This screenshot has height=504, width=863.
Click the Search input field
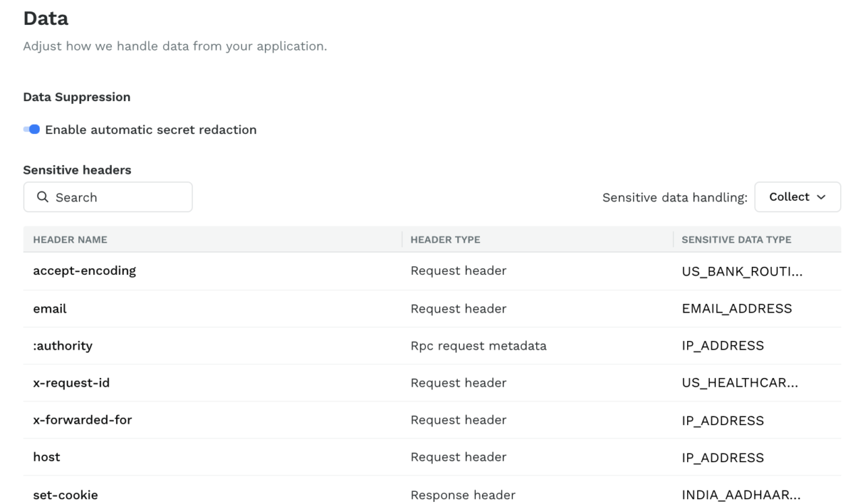[x=108, y=197]
